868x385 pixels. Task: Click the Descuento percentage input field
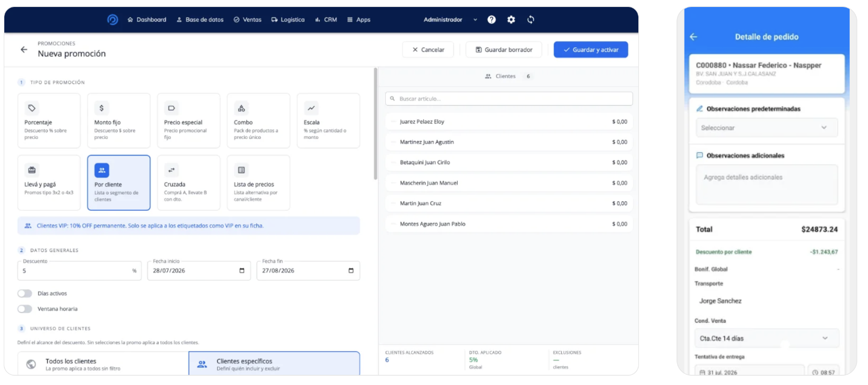pyautogui.click(x=79, y=271)
